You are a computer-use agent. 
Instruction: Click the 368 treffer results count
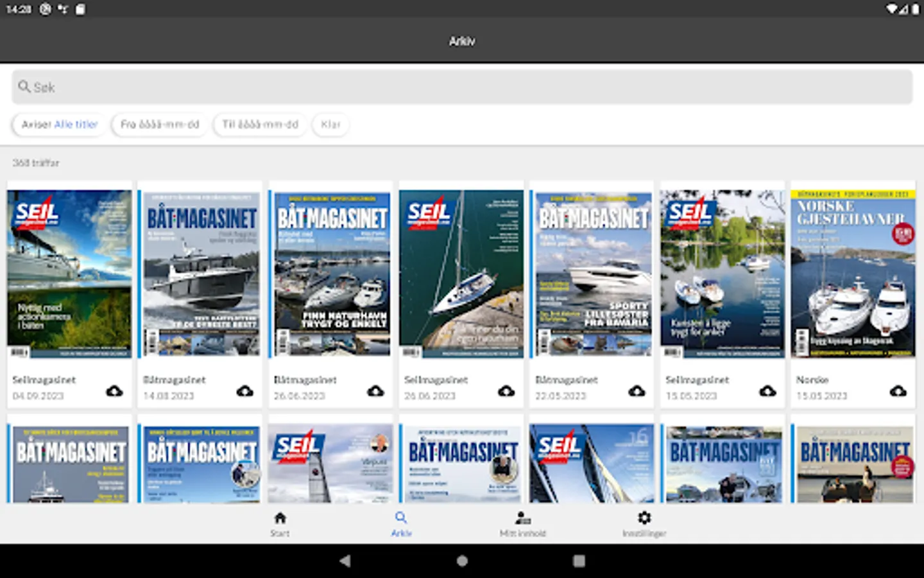click(x=36, y=163)
